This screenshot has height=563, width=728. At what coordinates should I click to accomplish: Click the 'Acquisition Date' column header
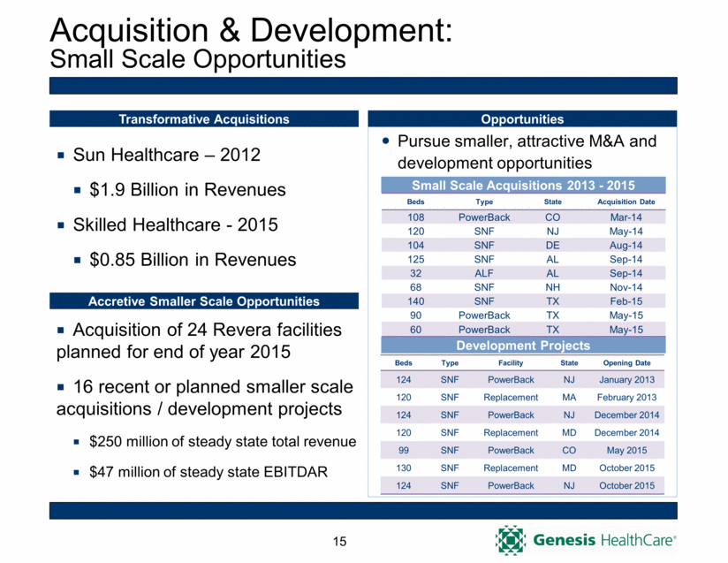pyautogui.click(x=626, y=202)
